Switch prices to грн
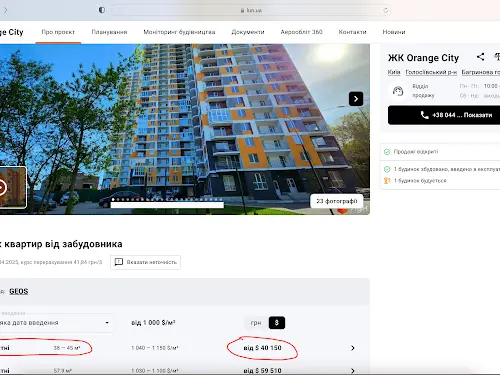 (256, 323)
